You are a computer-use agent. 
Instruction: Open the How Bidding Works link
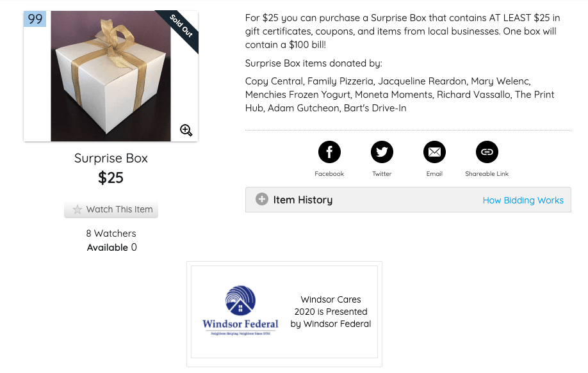[523, 200]
